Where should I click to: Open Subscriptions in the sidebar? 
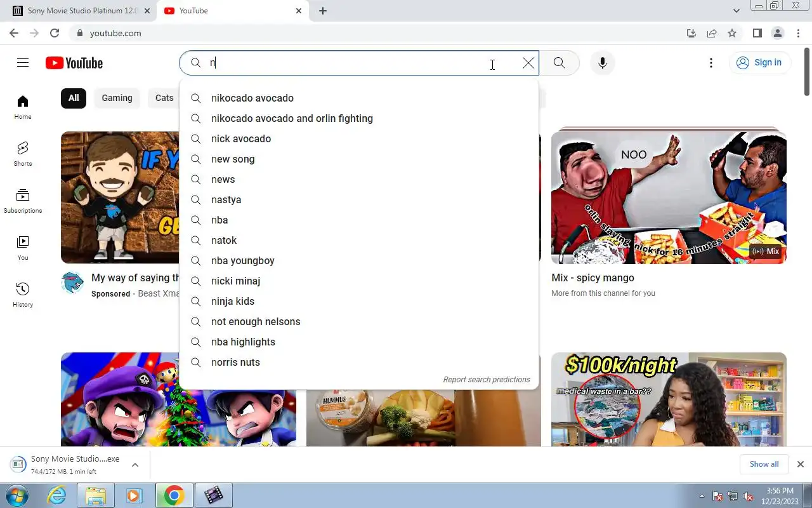(x=23, y=201)
